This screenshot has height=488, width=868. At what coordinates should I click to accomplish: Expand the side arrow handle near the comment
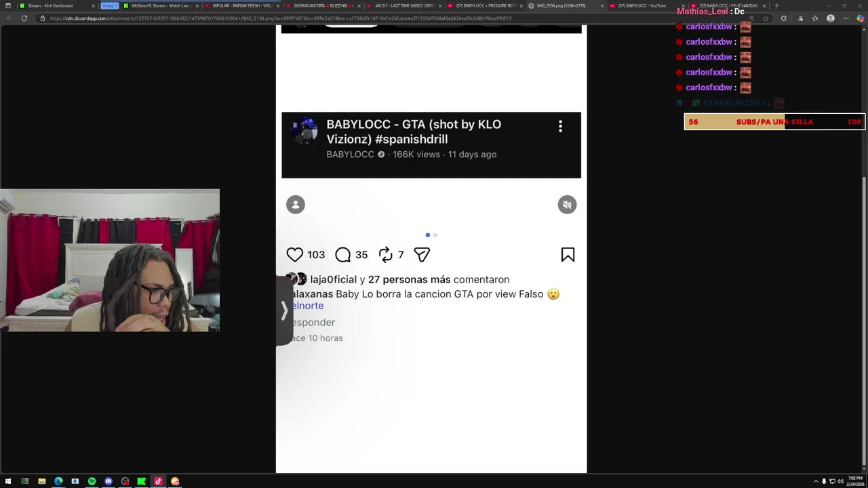pyautogui.click(x=283, y=310)
